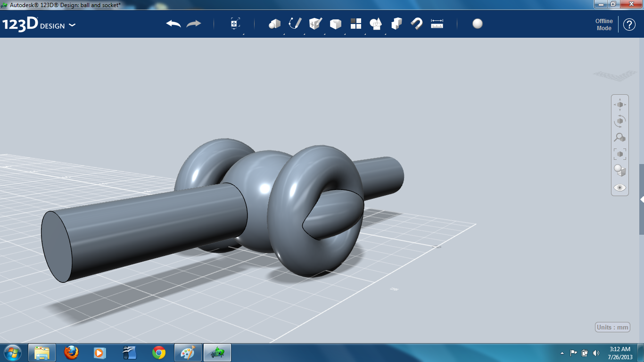The width and height of the screenshot is (644, 362).
Task: Select the Pan tool in navigation bar
Action: (620, 105)
